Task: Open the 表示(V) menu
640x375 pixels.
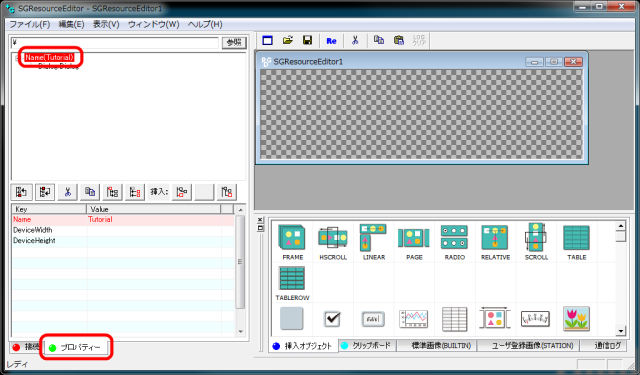Action: point(106,24)
